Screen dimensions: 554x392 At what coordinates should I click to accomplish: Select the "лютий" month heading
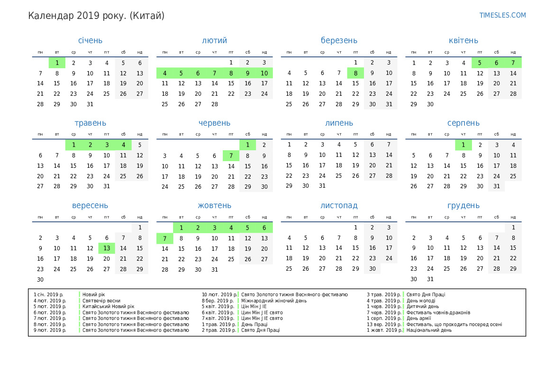214,41
